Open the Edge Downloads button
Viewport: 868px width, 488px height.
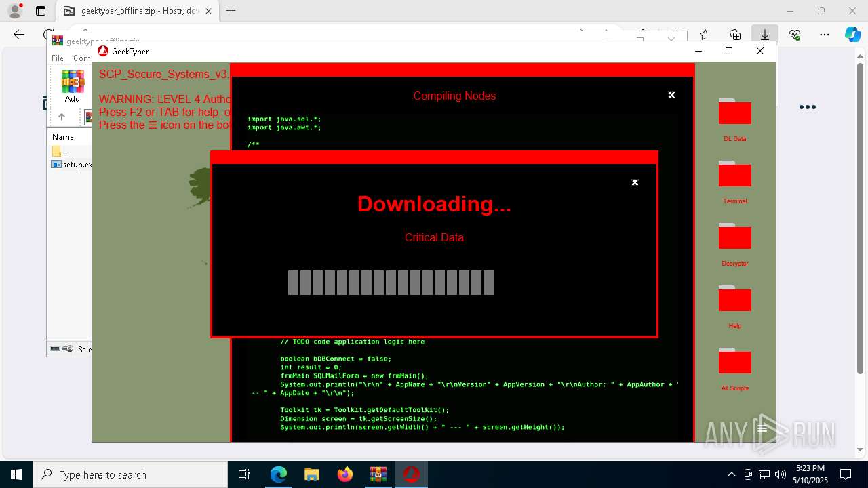pos(765,35)
